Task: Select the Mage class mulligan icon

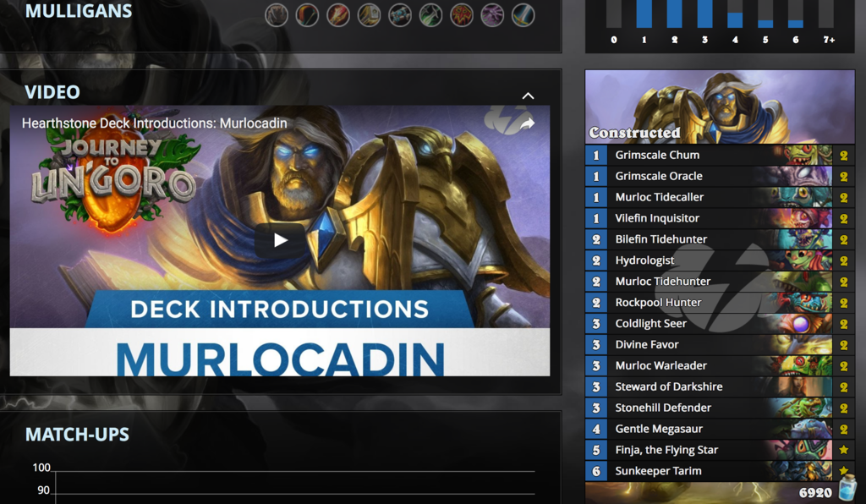Action: (338, 15)
